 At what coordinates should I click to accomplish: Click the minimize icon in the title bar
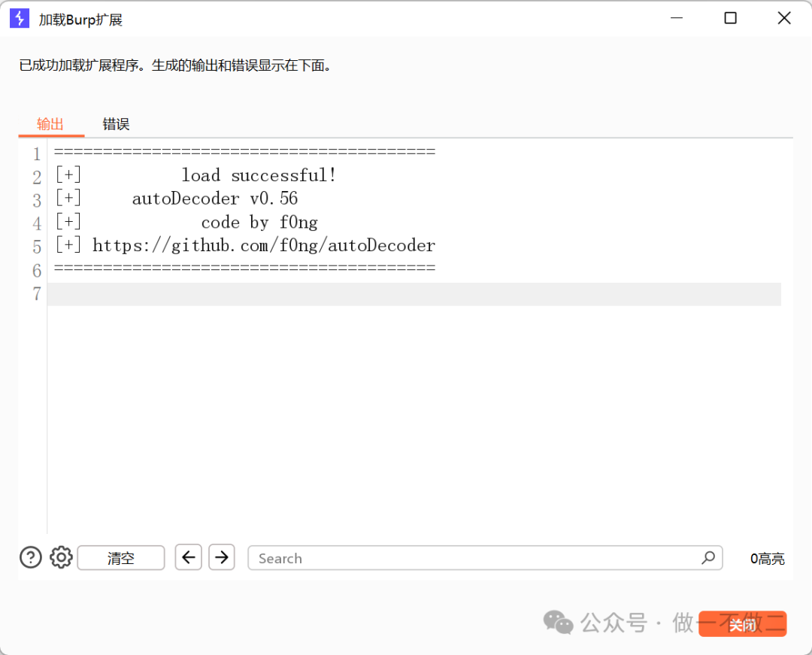click(676, 18)
